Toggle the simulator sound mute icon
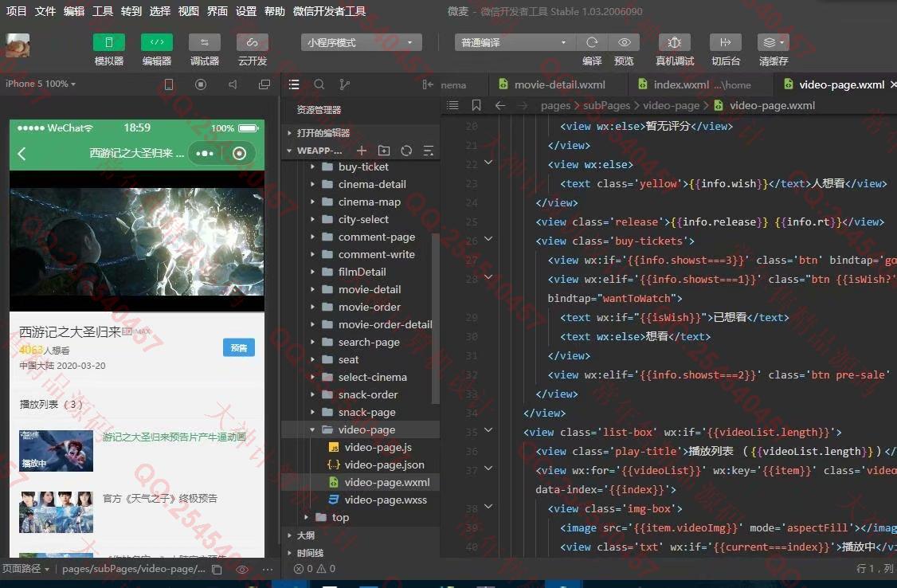Screen dimensions: 897x588 coord(233,84)
